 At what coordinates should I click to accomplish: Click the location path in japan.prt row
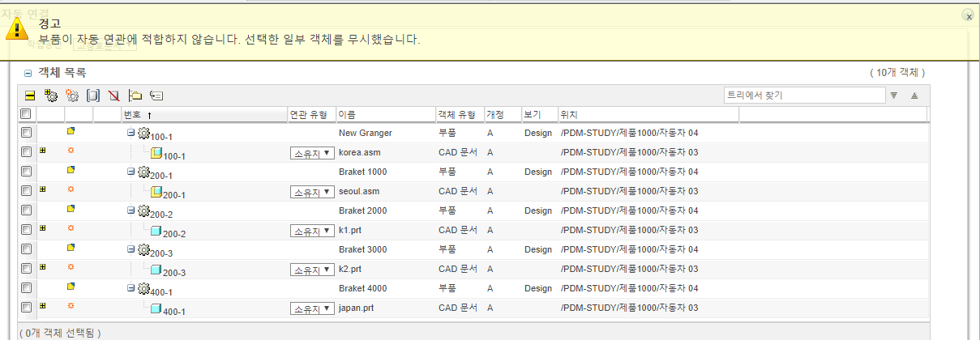[629, 308]
